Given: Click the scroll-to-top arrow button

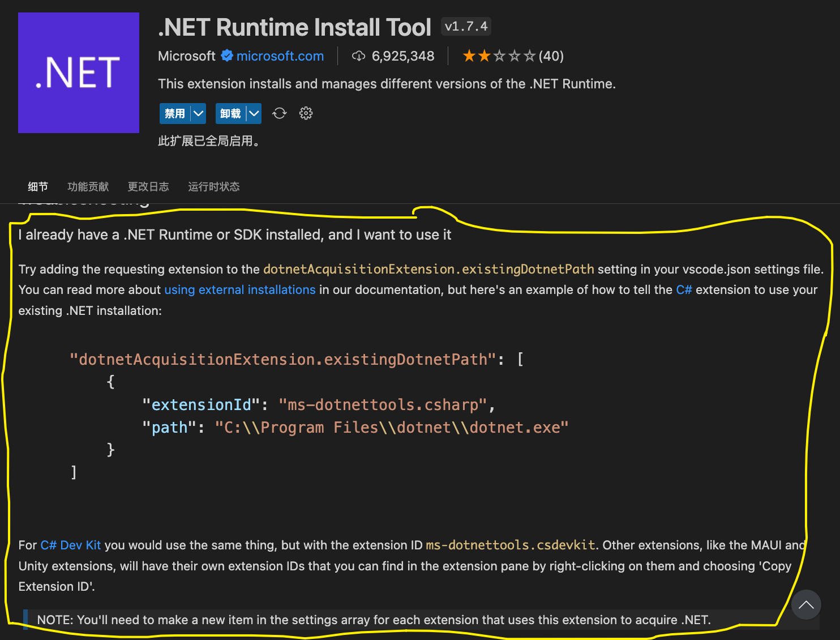Looking at the screenshot, I should (806, 605).
